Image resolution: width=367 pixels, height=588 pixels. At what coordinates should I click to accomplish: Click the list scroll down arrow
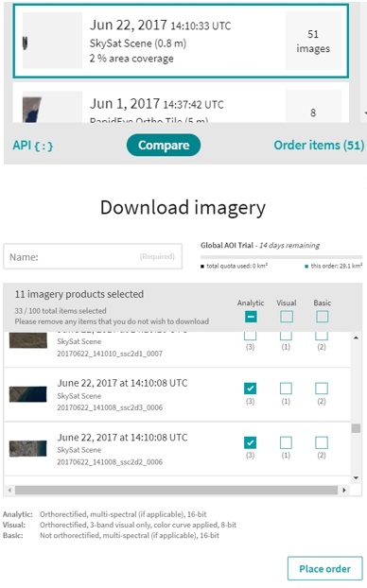(356, 477)
